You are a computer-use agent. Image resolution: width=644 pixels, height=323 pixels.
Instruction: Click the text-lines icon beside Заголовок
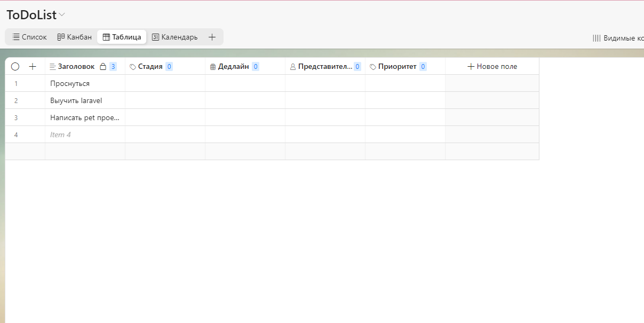(x=52, y=67)
